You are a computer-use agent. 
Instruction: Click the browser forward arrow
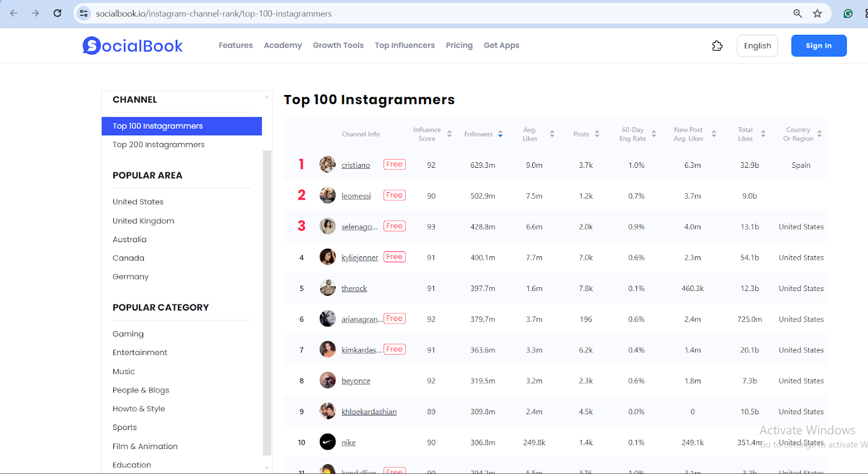point(35,13)
